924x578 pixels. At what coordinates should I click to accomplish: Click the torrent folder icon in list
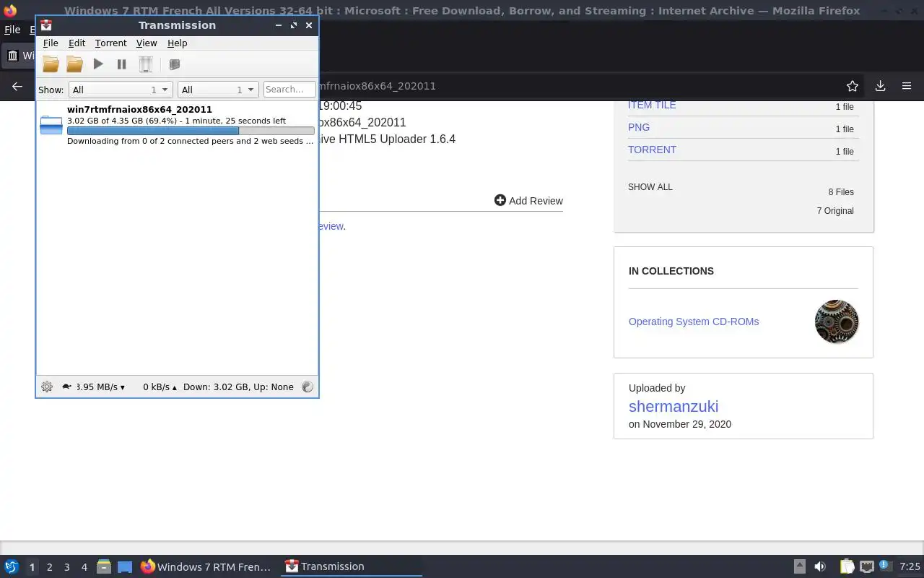[x=51, y=125]
